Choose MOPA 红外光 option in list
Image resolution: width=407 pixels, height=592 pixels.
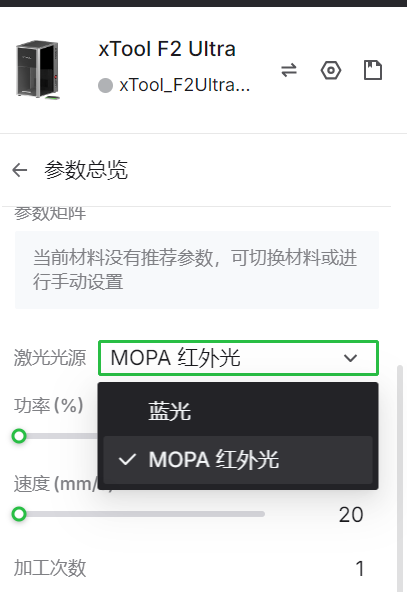[238, 460]
